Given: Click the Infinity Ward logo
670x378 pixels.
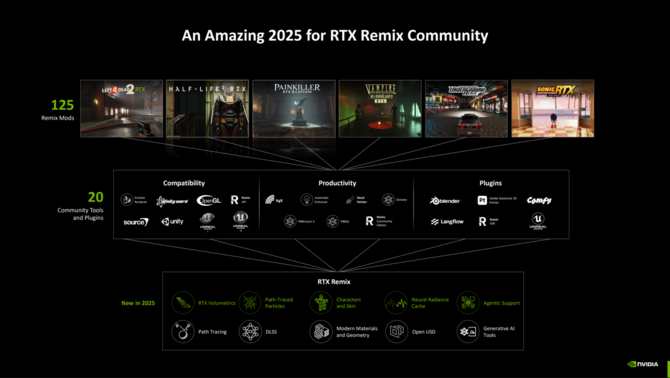Looking at the screenshot, I should [172, 201].
